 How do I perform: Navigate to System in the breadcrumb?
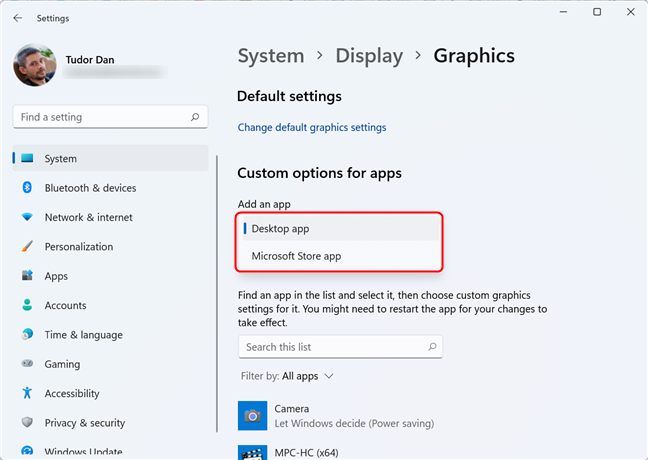coord(271,56)
